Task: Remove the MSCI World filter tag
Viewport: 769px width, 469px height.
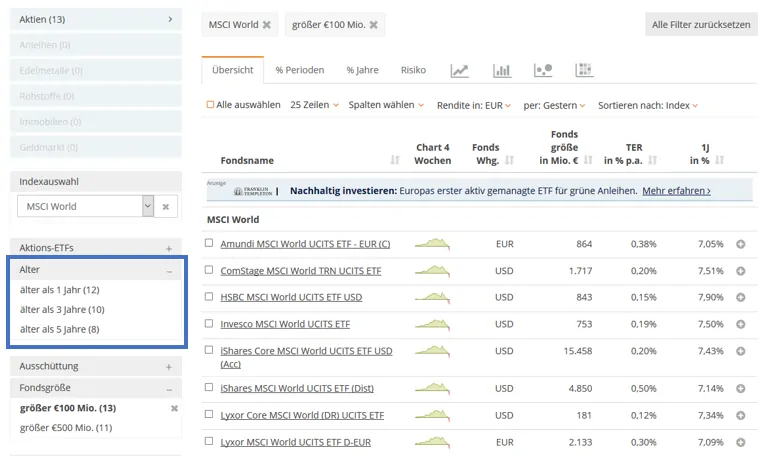Action: (266, 25)
